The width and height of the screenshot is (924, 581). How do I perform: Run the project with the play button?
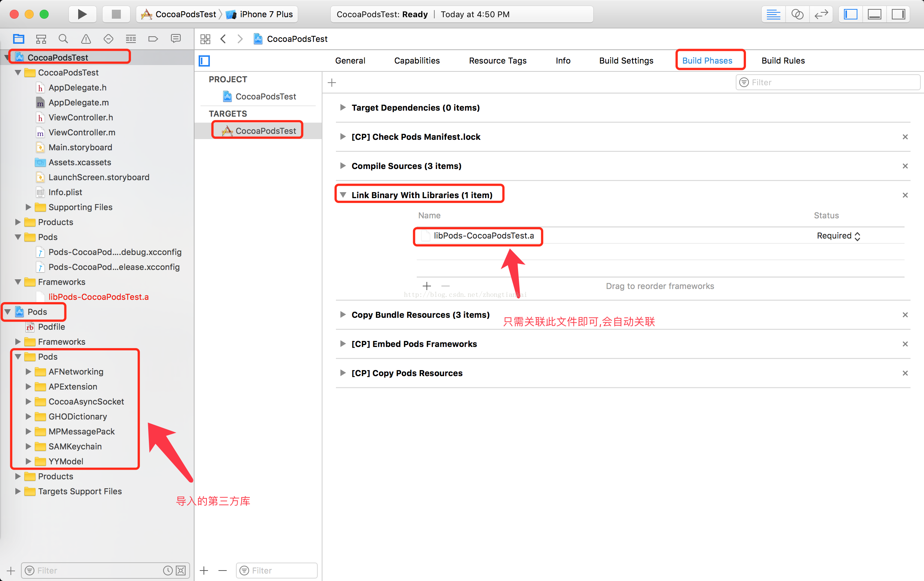82,14
